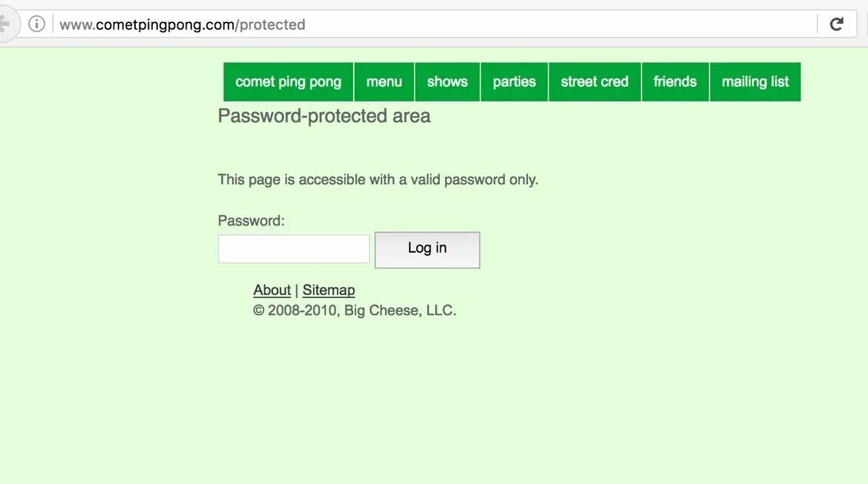Viewport: 868px width, 484px height.
Task: Focus the address bar showing cometpingpong.com/protected
Action: click(434, 25)
